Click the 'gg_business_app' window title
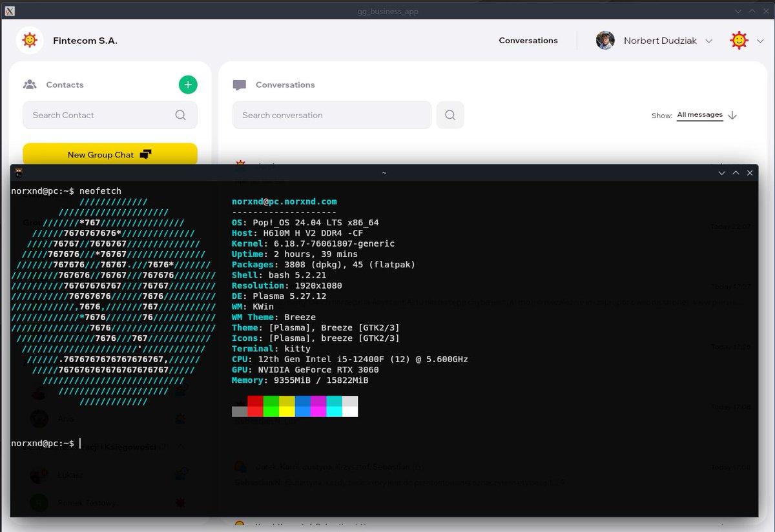 coord(387,11)
